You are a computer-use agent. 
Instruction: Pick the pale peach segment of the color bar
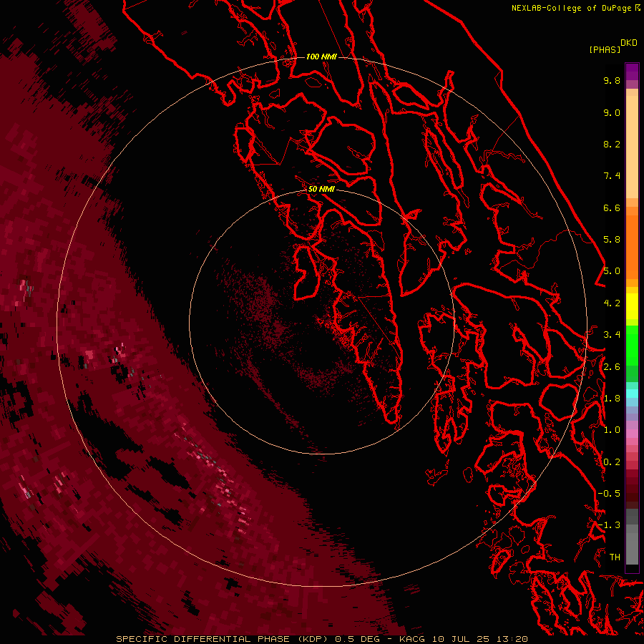[x=632, y=147]
